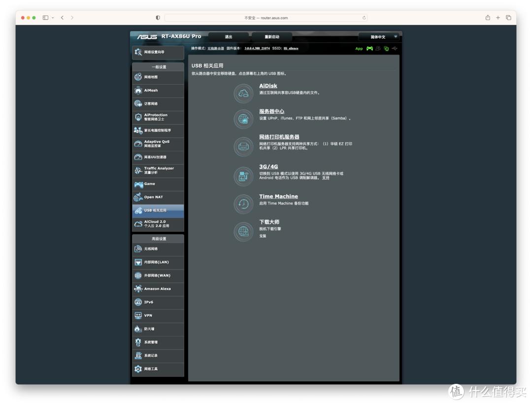Open Traffic Analyzer 流量分析
Viewport: 532px width, 405px height.
pos(158,170)
